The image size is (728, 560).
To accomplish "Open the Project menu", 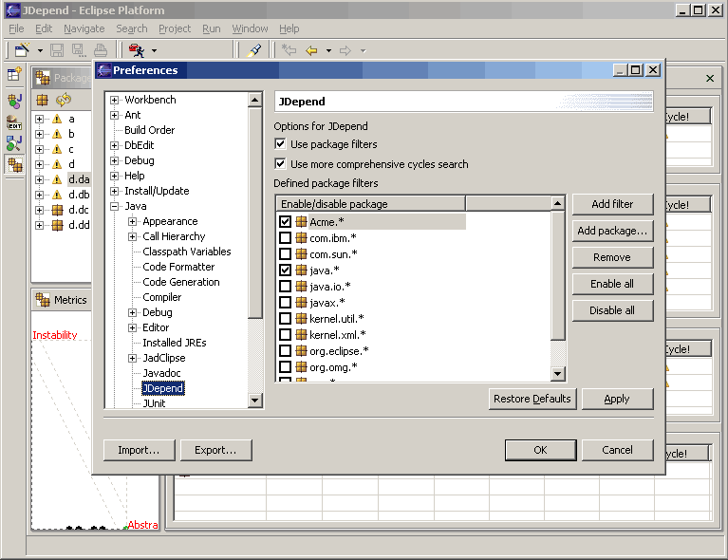I will [x=175, y=28].
